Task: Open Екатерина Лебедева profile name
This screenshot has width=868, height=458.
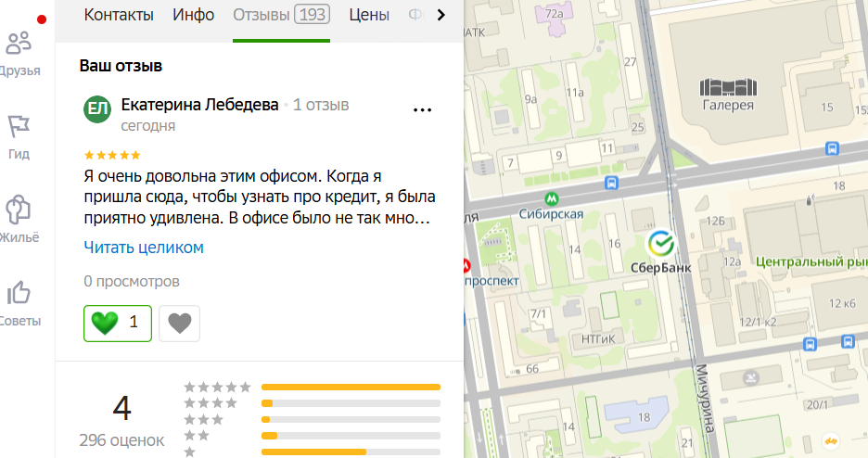Action: point(199,105)
